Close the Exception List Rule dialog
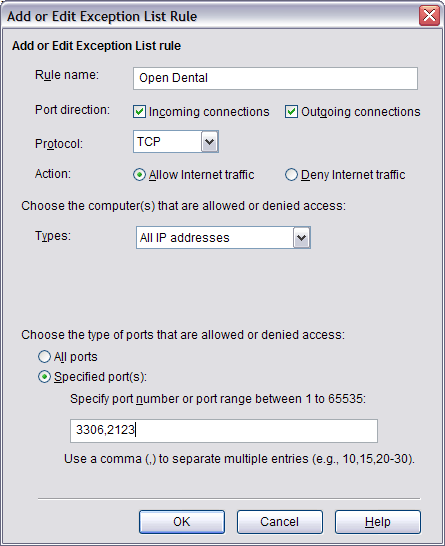This screenshot has width=445, height=546. point(429,16)
